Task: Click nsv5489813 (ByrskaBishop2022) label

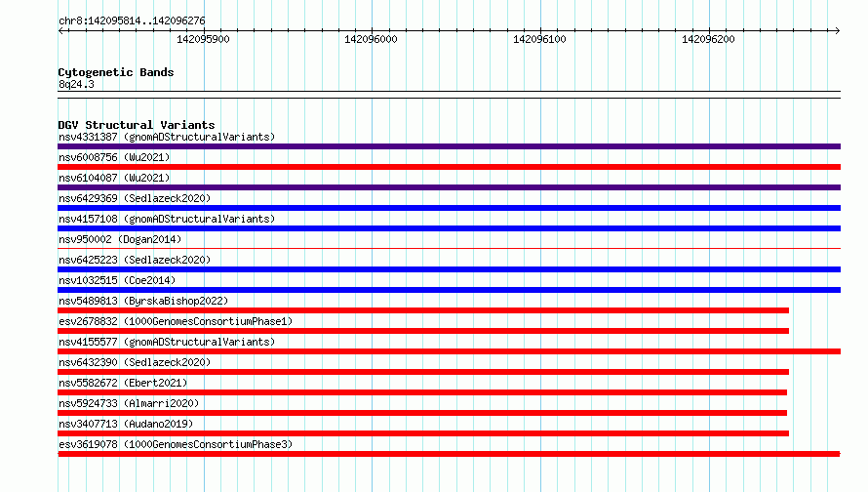Action: point(143,301)
